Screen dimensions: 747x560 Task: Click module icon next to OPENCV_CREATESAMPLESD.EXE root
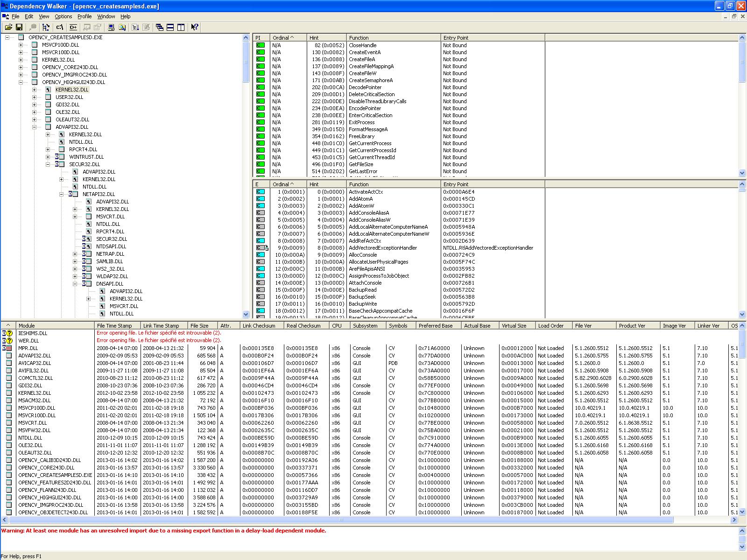(x=21, y=37)
